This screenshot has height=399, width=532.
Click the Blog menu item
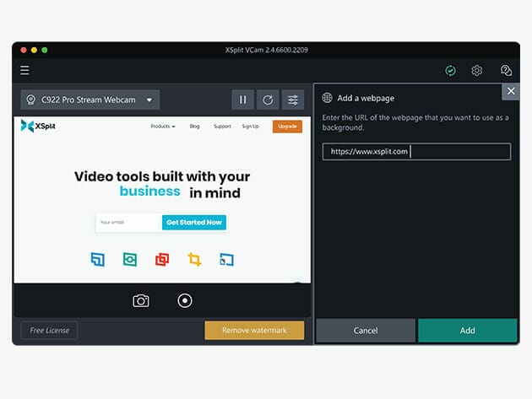195,127
